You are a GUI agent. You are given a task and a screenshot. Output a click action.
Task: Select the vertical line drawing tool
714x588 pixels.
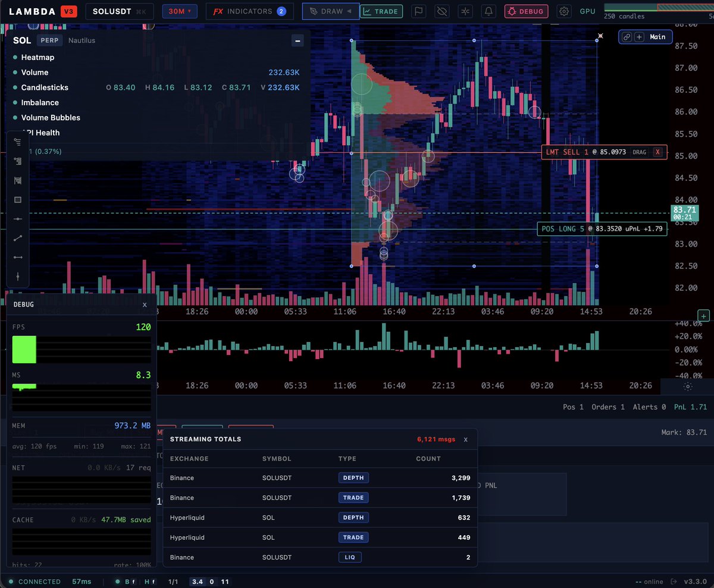coord(18,276)
